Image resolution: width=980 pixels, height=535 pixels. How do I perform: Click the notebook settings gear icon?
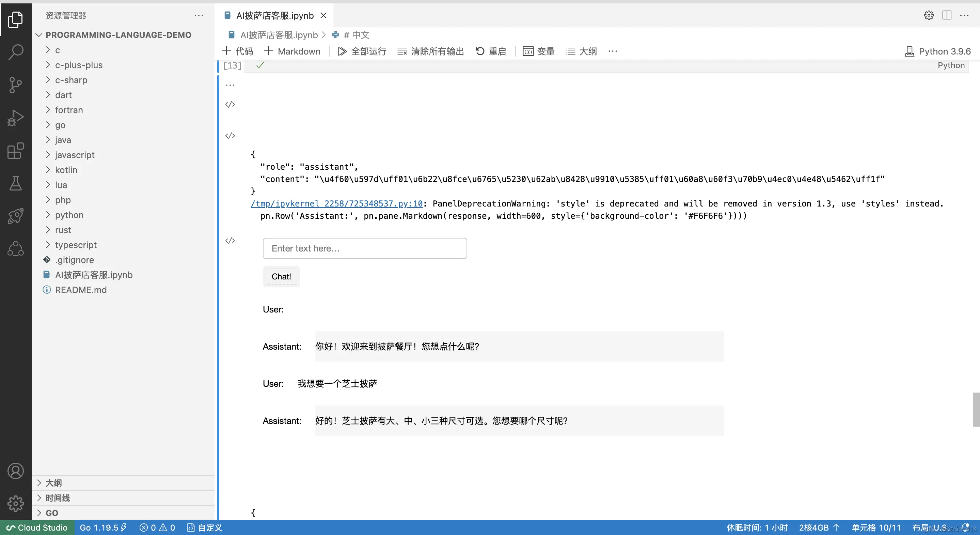pyautogui.click(x=929, y=15)
